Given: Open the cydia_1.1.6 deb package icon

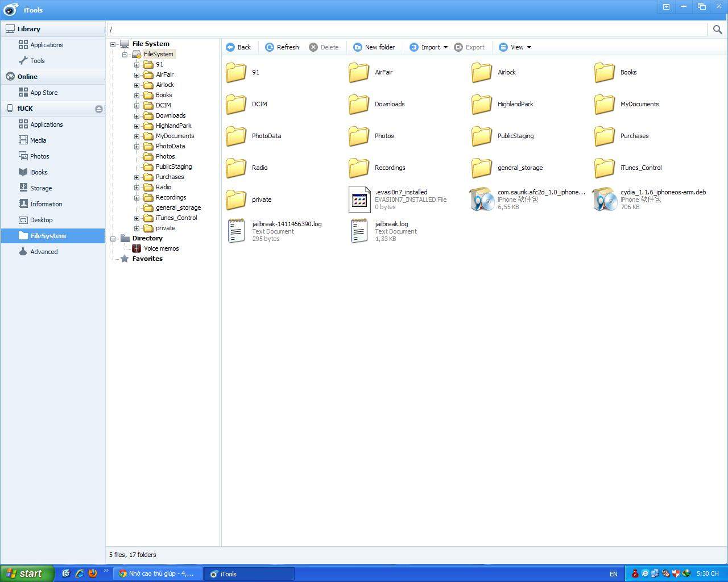Looking at the screenshot, I should pos(604,199).
